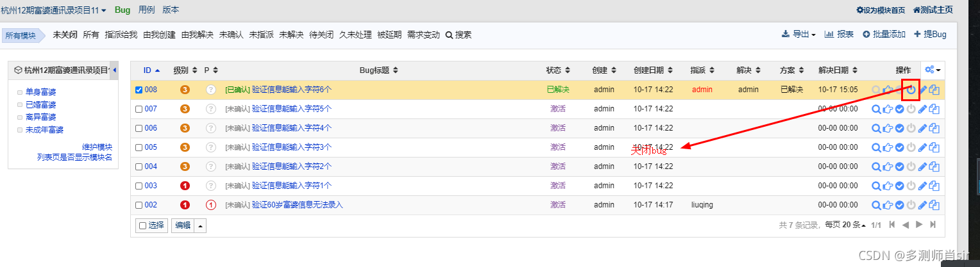
Task: Tick the 选择 select-all checkbox
Action: (142, 225)
